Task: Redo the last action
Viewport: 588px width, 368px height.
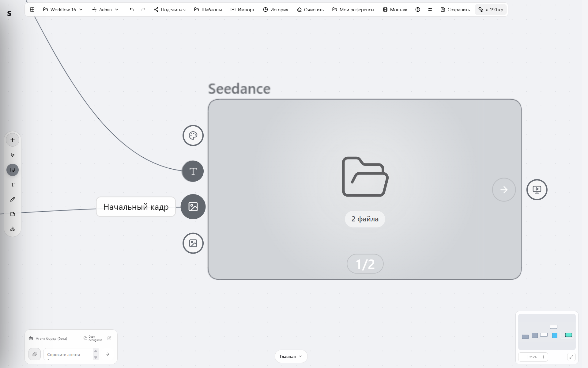Action: click(x=143, y=10)
